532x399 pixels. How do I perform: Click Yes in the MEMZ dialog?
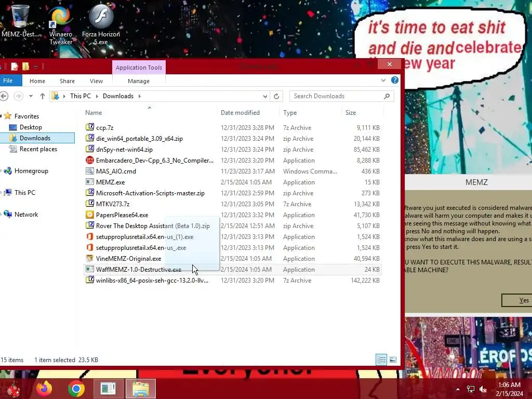(517, 300)
